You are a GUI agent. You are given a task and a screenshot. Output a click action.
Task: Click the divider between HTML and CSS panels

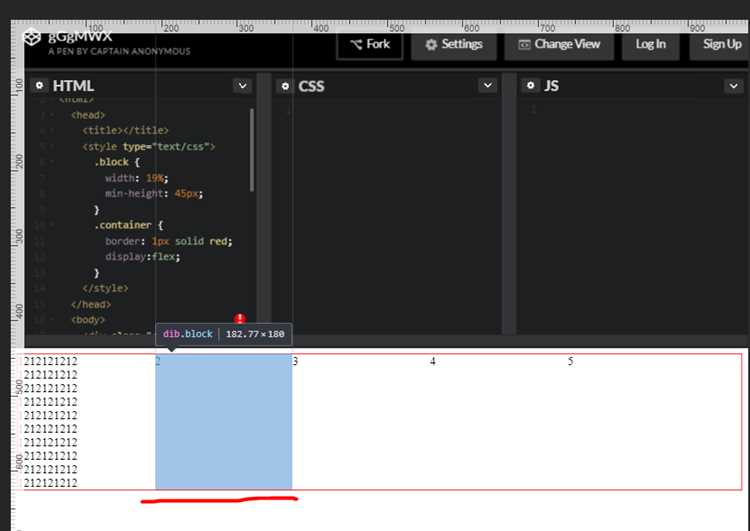(265, 203)
